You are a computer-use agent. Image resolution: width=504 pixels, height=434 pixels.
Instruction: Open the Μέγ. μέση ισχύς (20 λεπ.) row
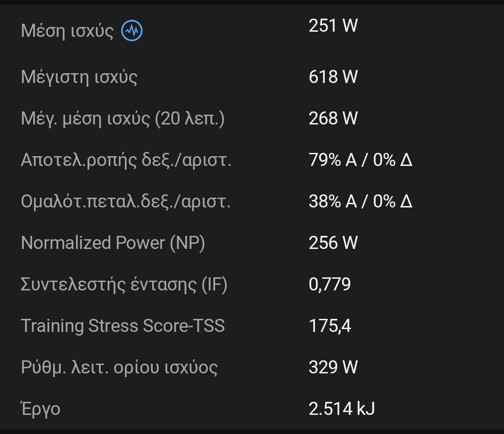pyautogui.click(x=252, y=118)
